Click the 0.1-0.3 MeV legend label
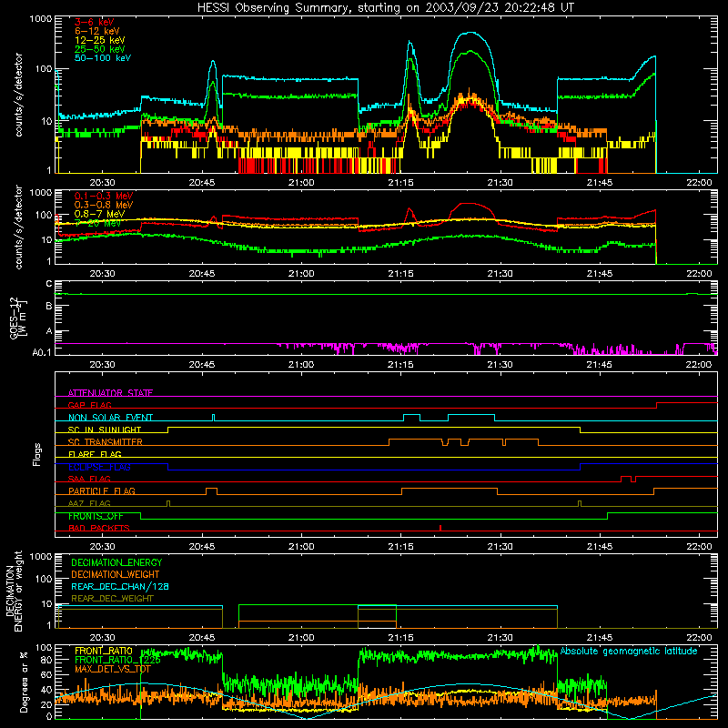The image size is (728, 728). [x=104, y=196]
